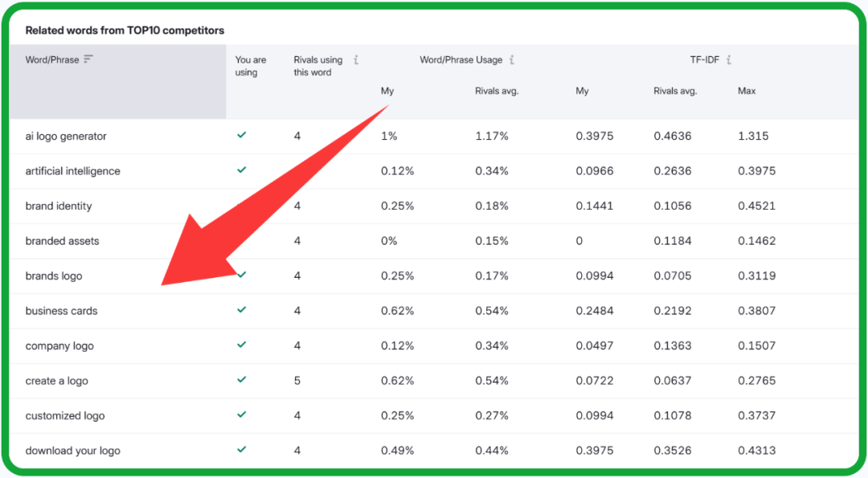Click the 'brand identity' phrase
This screenshot has height=478, width=868.
pos(59,206)
